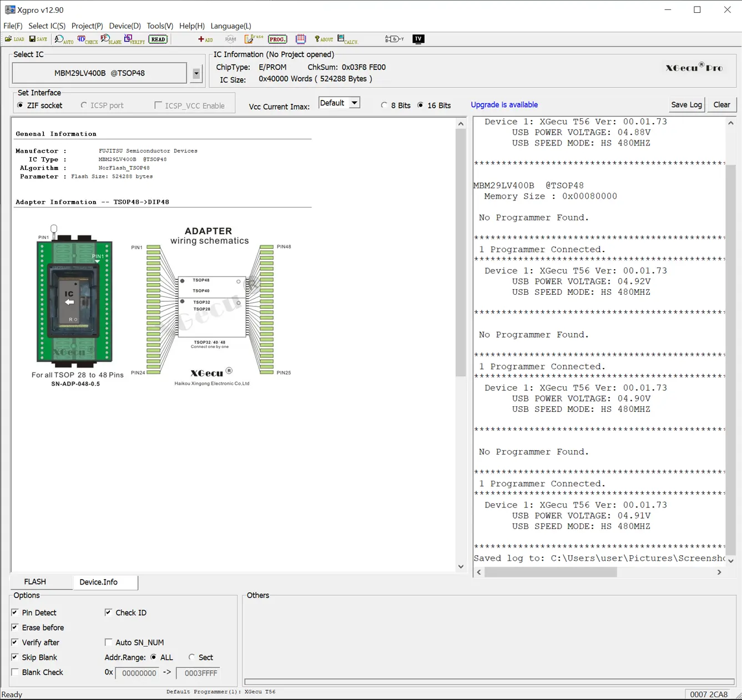Viewport: 742px width, 700px height.
Task: Click the adapter wiring schematics diagram
Action: click(x=210, y=305)
